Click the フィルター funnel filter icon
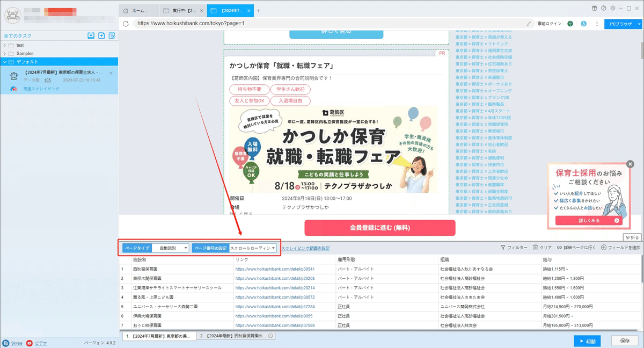This screenshot has height=348, width=644. pyautogui.click(x=503, y=248)
